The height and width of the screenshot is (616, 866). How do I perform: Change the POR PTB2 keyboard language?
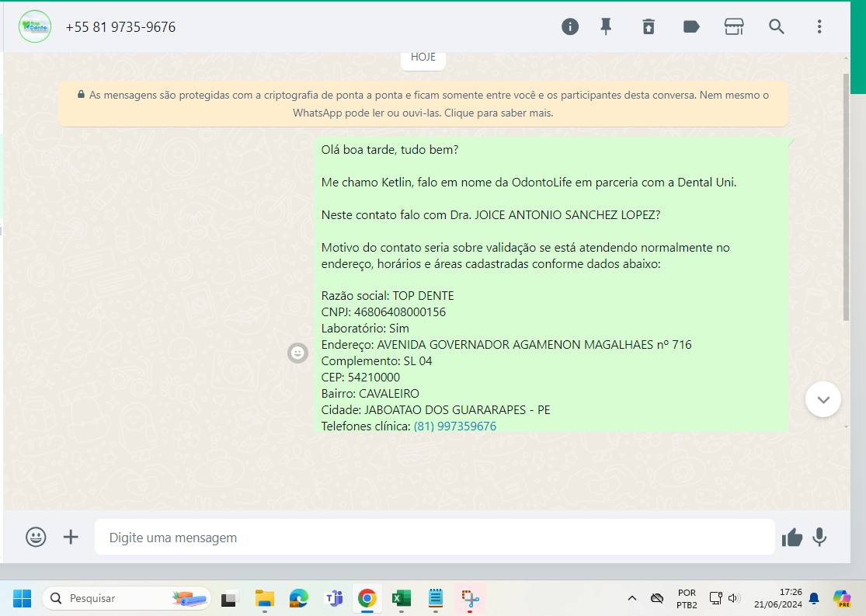(x=687, y=598)
